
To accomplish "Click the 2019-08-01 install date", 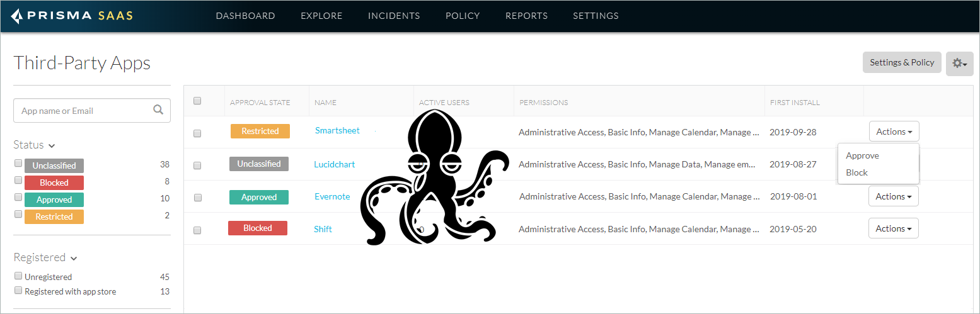I will point(793,196).
